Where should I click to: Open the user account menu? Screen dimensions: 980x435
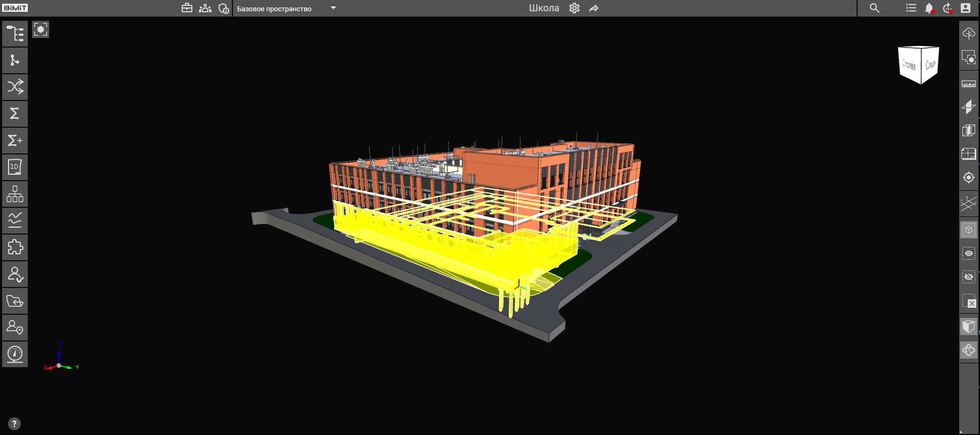(x=966, y=8)
